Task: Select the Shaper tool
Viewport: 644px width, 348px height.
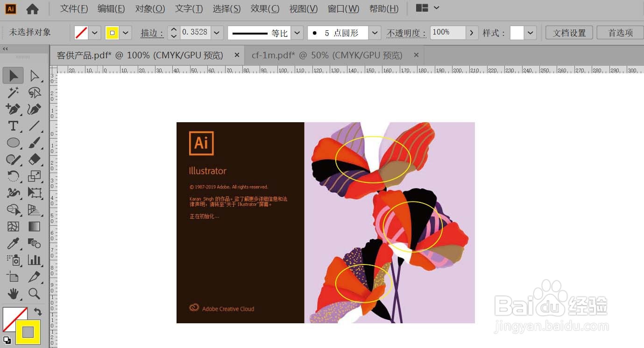Action: 13,160
